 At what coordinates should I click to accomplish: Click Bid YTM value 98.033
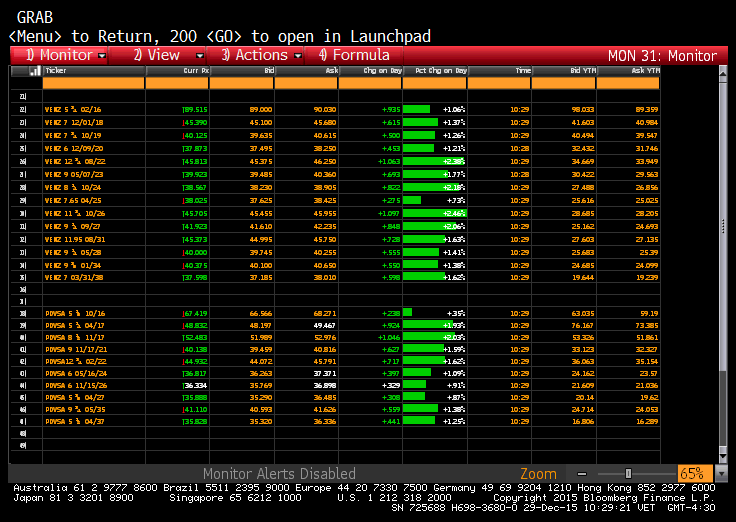pyautogui.click(x=583, y=109)
